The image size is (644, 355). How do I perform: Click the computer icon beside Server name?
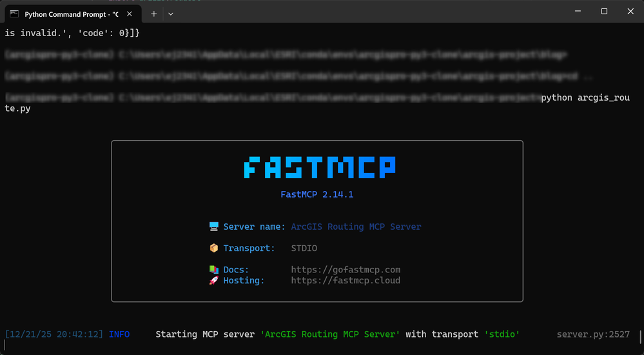(214, 227)
